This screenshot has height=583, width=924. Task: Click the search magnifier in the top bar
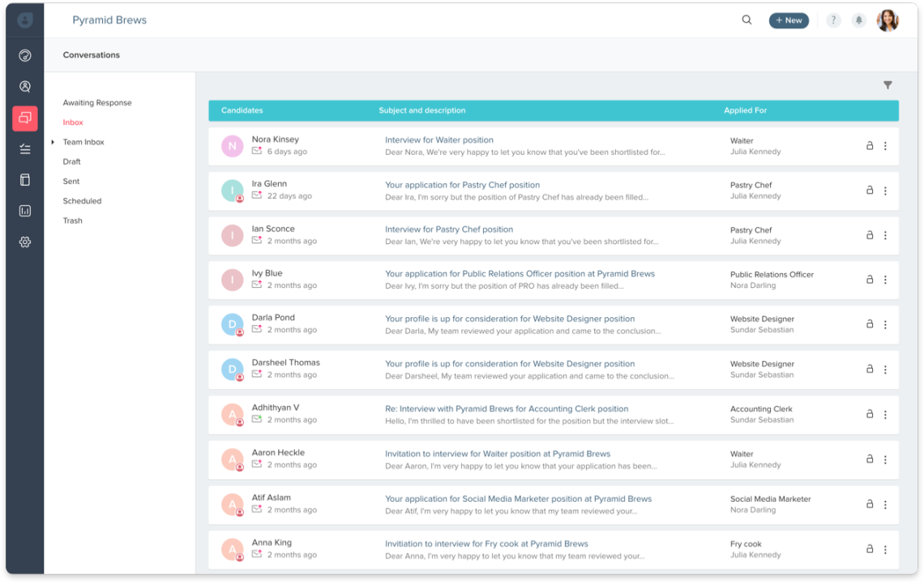point(746,19)
